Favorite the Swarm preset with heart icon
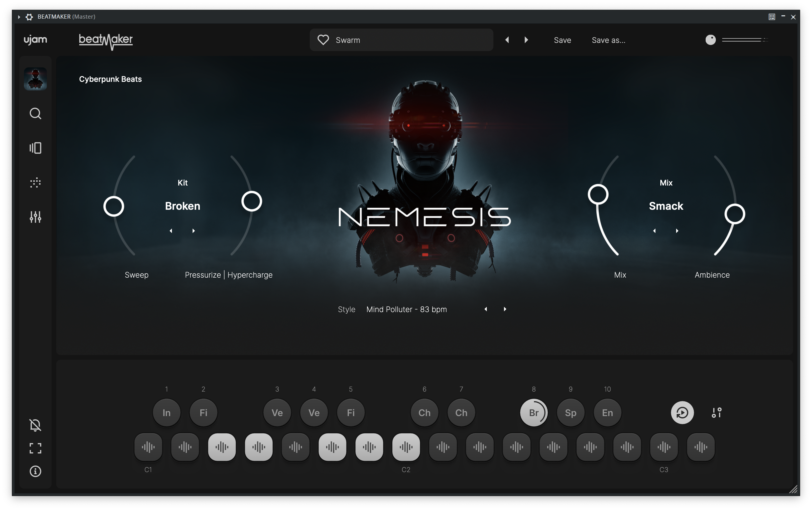812x510 pixels. coord(323,40)
